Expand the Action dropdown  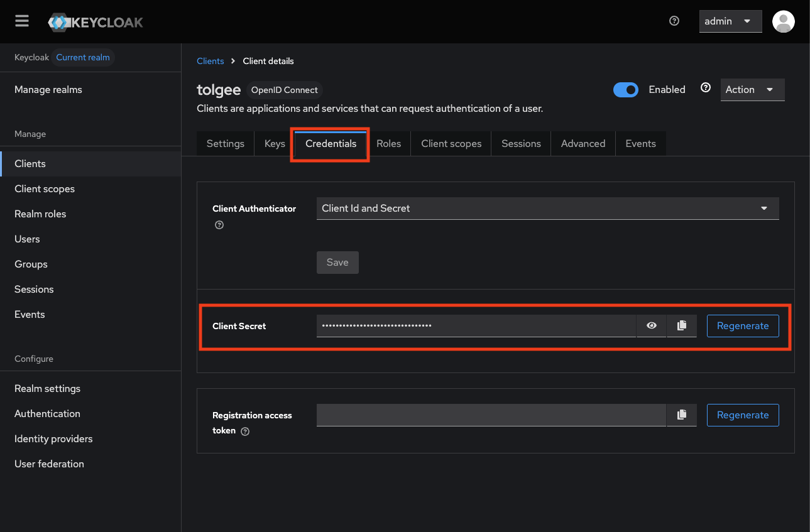click(x=752, y=90)
